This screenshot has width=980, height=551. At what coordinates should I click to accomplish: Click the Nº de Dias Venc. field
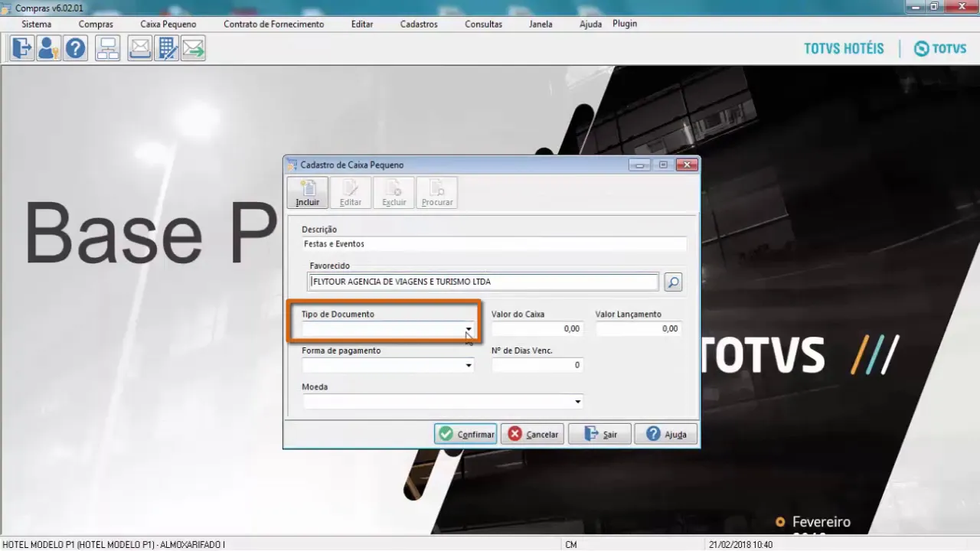click(536, 365)
